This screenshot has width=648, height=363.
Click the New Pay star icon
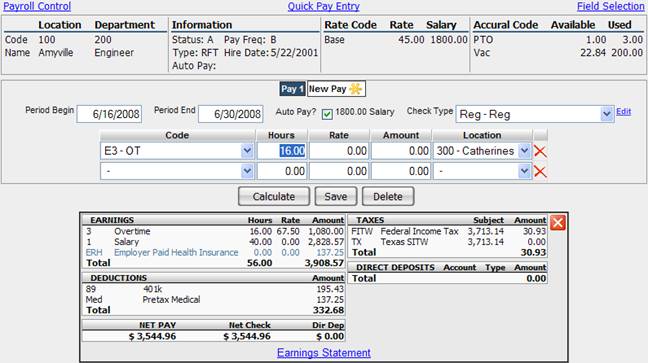pos(356,89)
